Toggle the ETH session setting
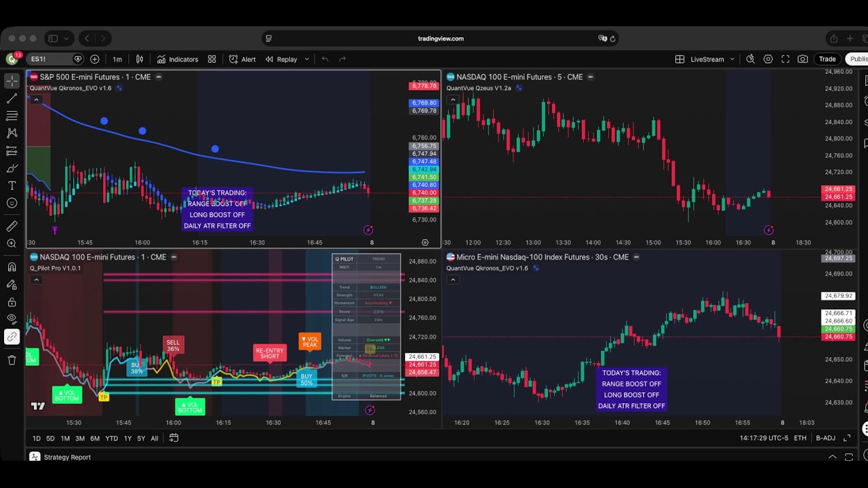Image resolution: width=868 pixels, height=488 pixels. click(800, 439)
